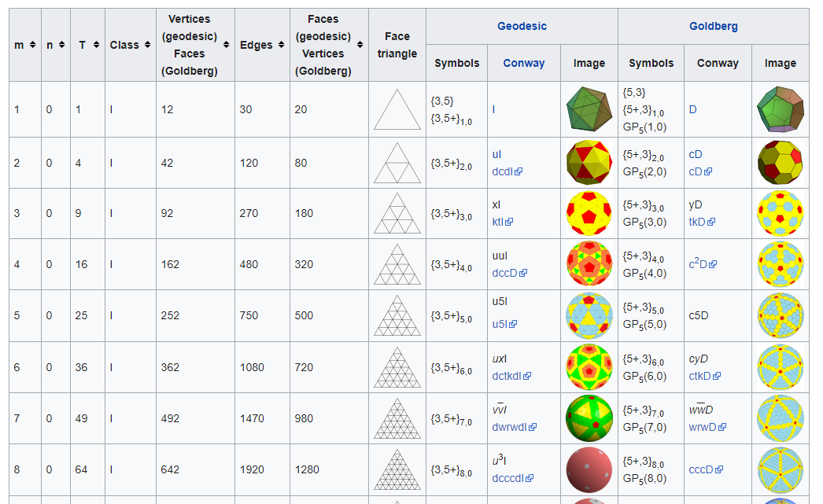
Task: Click external link icon next to dcccdl
Action: pos(530,477)
